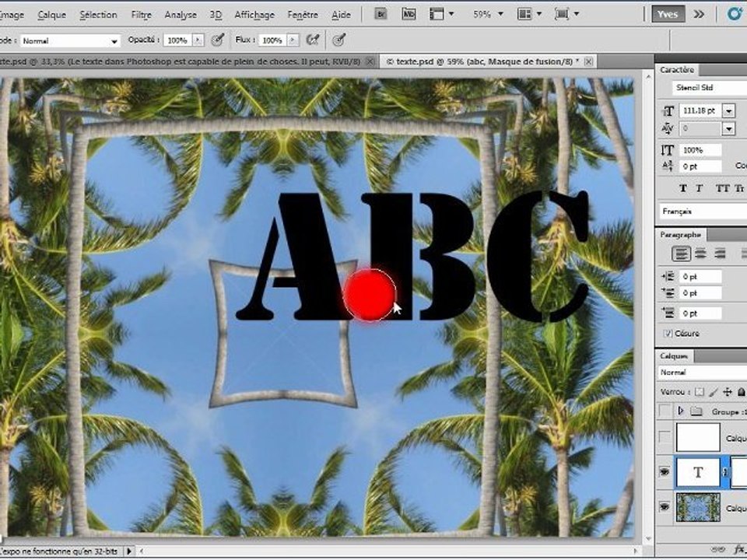Click the Opacité value field
The width and height of the screenshot is (747, 560).
pyautogui.click(x=177, y=40)
